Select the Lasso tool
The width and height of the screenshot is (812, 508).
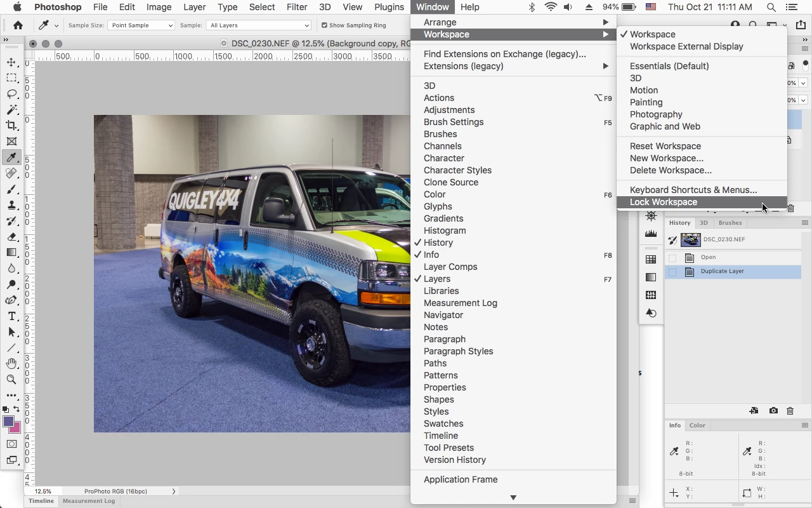click(11, 94)
